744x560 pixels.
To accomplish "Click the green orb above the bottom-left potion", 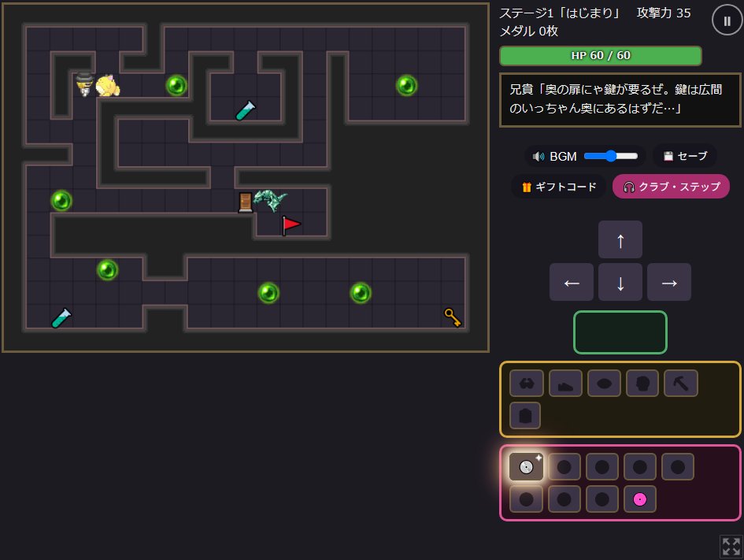I will pos(107,269).
